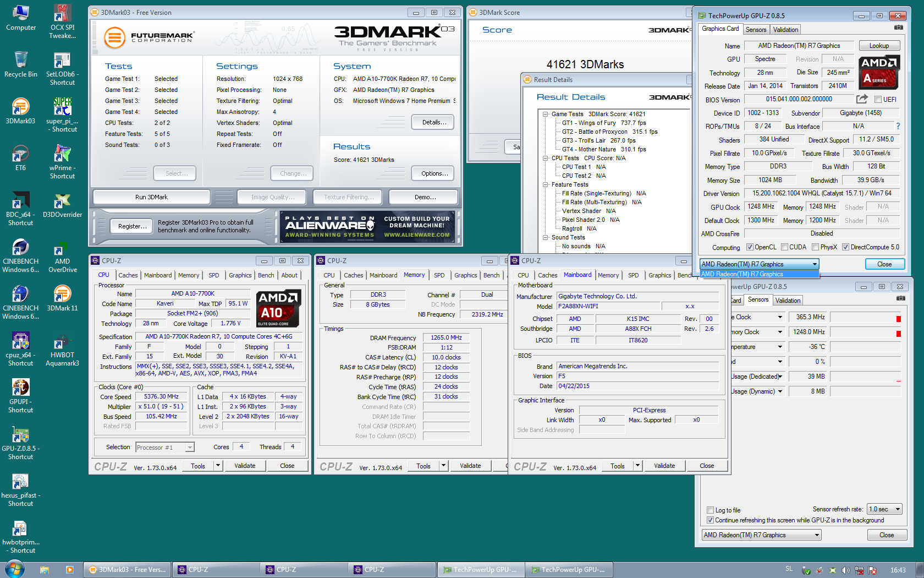
Task: Launch the 3DMark 11 desktop icon
Action: 62,298
